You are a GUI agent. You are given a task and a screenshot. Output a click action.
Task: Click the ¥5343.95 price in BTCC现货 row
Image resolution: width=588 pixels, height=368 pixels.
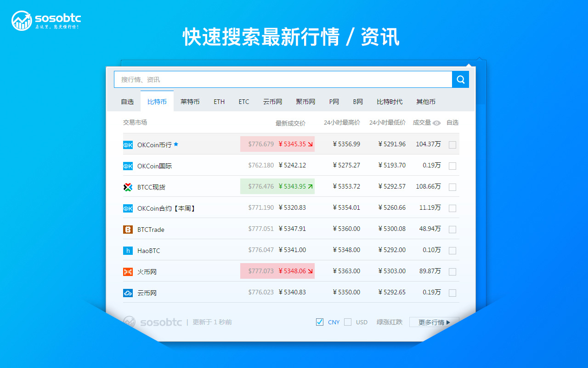292,186
